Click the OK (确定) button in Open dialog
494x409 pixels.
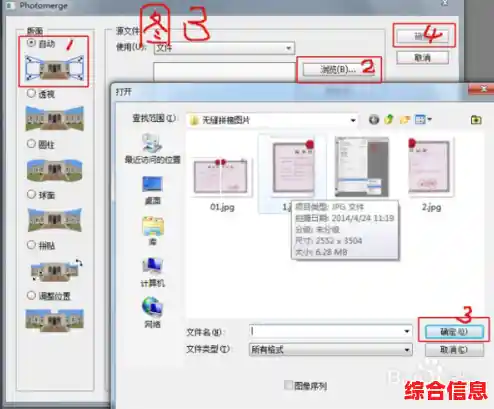click(x=454, y=332)
